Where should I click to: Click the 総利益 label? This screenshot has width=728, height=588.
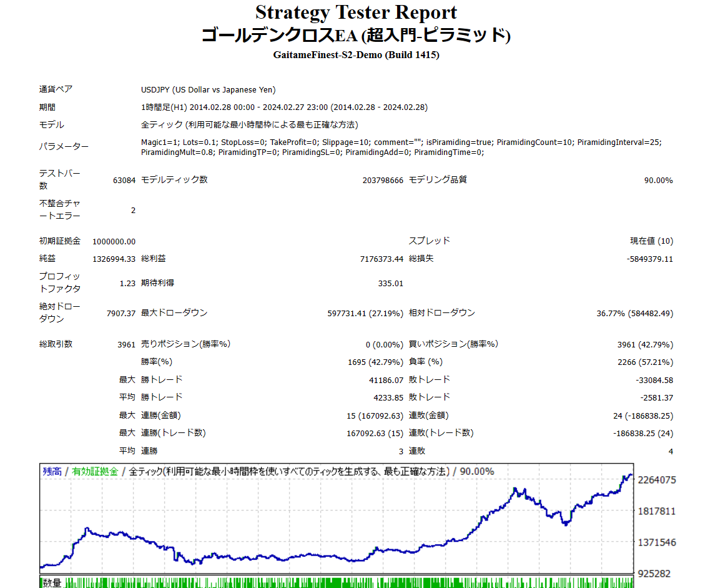tap(153, 259)
